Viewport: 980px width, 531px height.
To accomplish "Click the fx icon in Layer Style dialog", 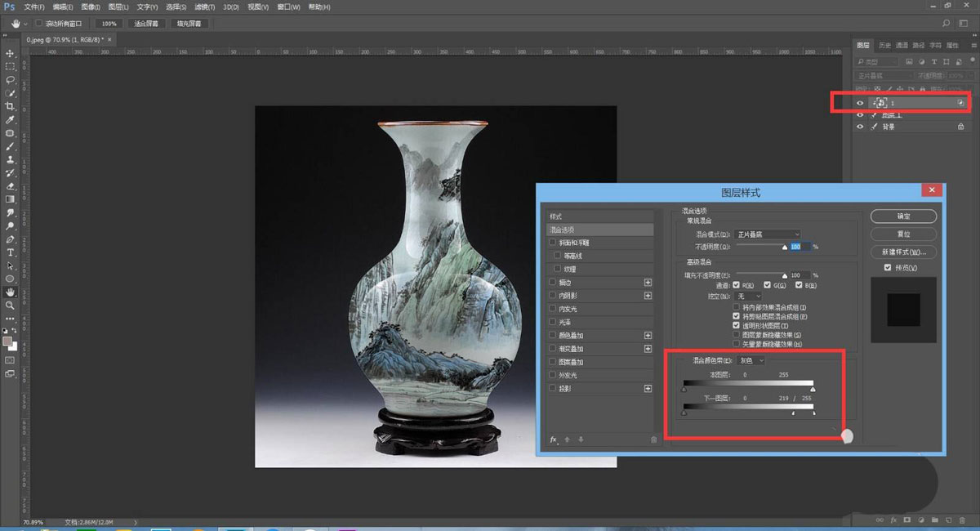I will tap(554, 440).
